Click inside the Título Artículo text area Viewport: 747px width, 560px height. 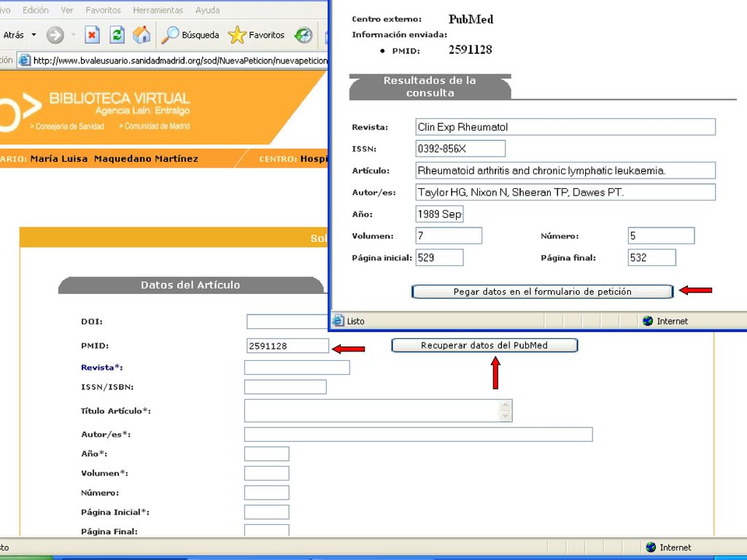coord(371,411)
